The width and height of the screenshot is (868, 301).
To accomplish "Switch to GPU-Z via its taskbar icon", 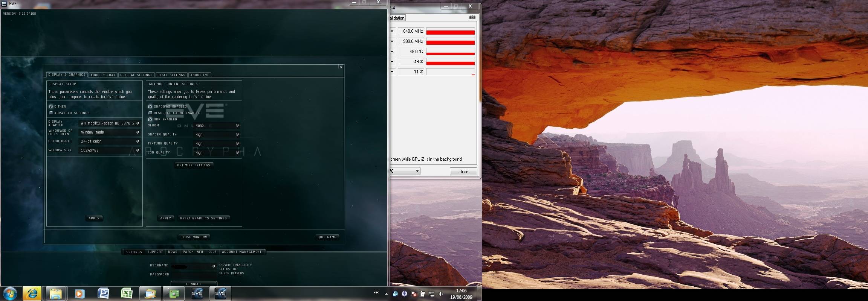I will click(174, 293).
